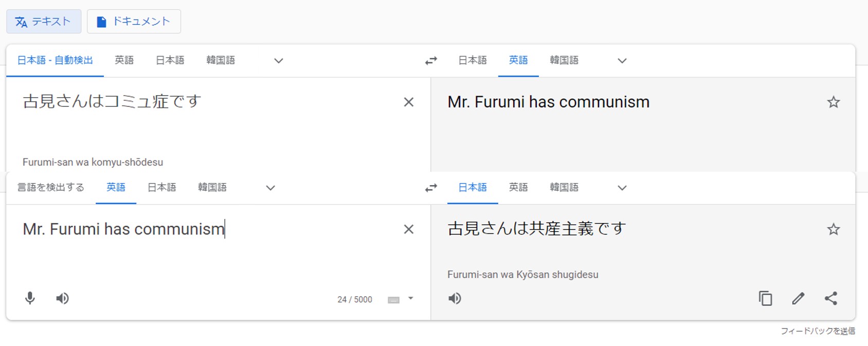The image size is (868, 346).
Task: Select 言語を検出する source language tab
Action: 51,188
